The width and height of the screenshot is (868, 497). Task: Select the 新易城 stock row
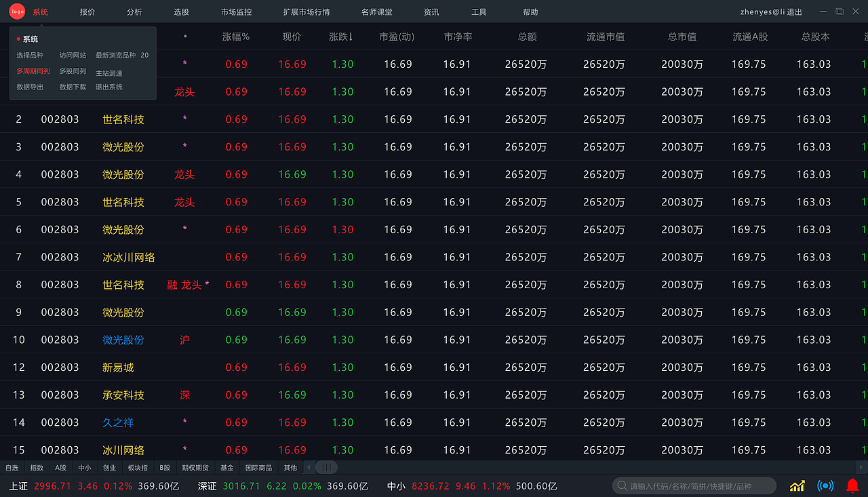click(118, 367)
